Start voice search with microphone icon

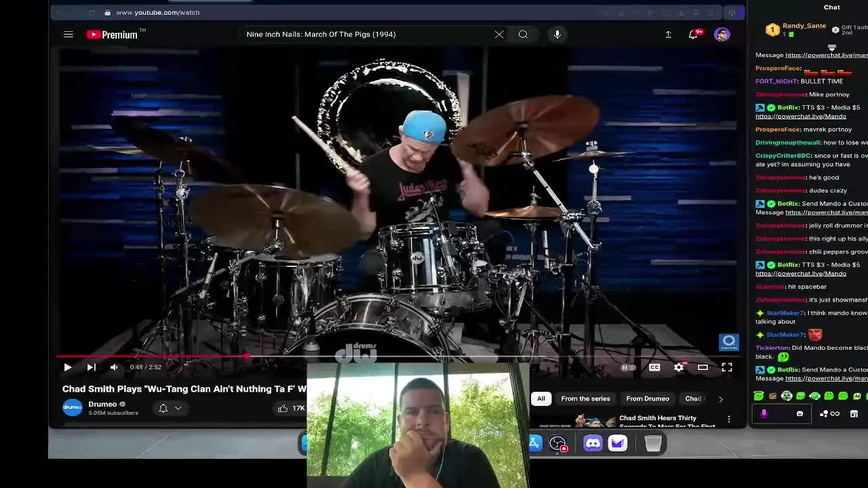[x=557, y=35]
